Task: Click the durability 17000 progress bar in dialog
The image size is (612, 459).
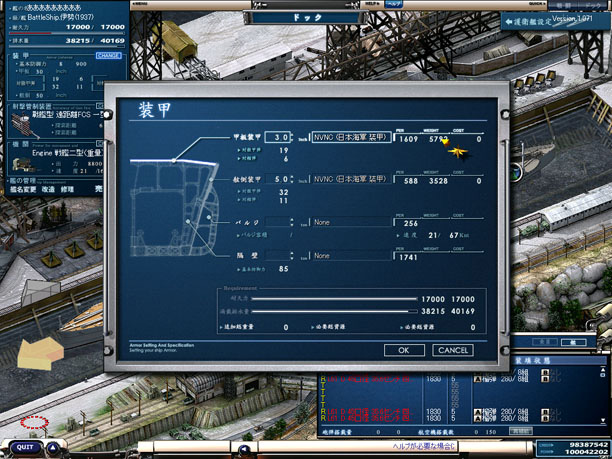Action: coord(335,299)
